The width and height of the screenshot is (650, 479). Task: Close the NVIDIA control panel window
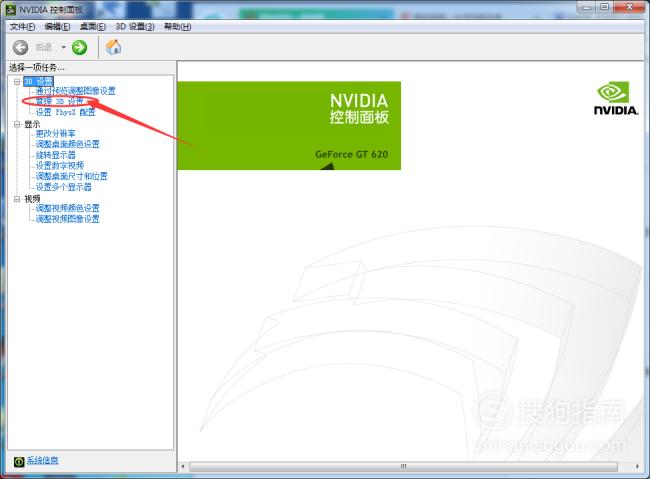629,7
